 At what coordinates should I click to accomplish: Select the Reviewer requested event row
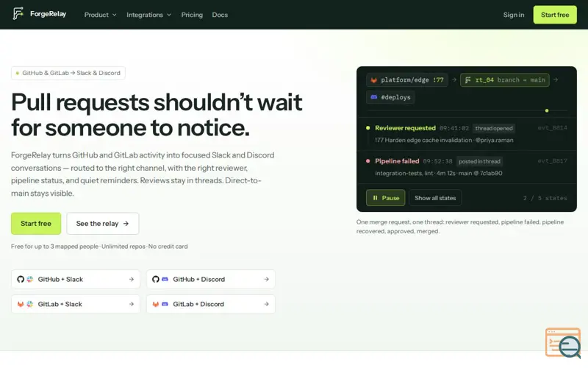(x=467, y=134)
